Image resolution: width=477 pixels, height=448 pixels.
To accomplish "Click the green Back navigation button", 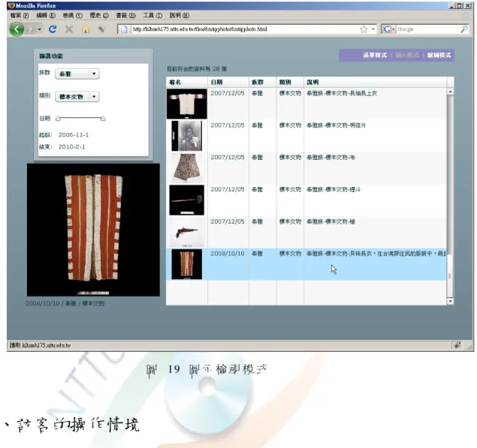I will click(17, 29).
